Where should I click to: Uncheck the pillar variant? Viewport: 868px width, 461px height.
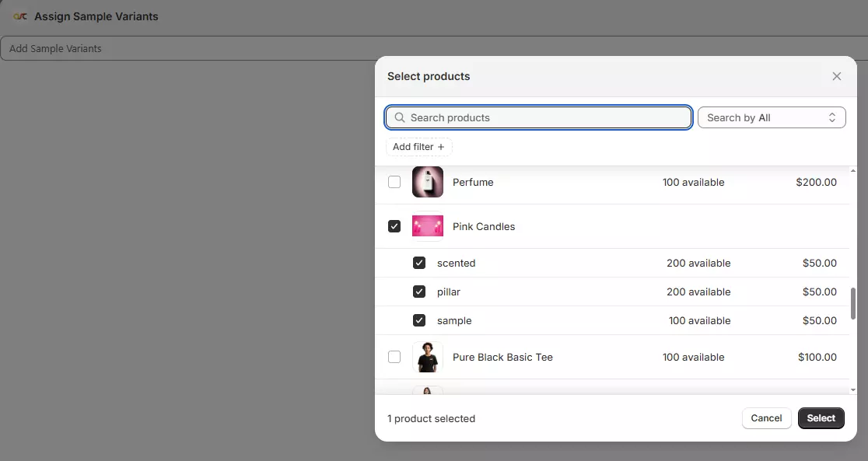pos(419,292)
